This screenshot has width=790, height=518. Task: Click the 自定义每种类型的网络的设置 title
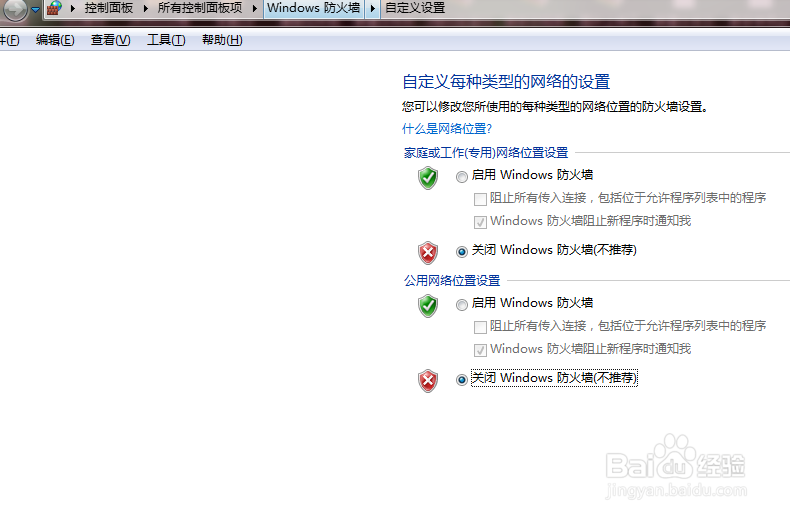506,82
